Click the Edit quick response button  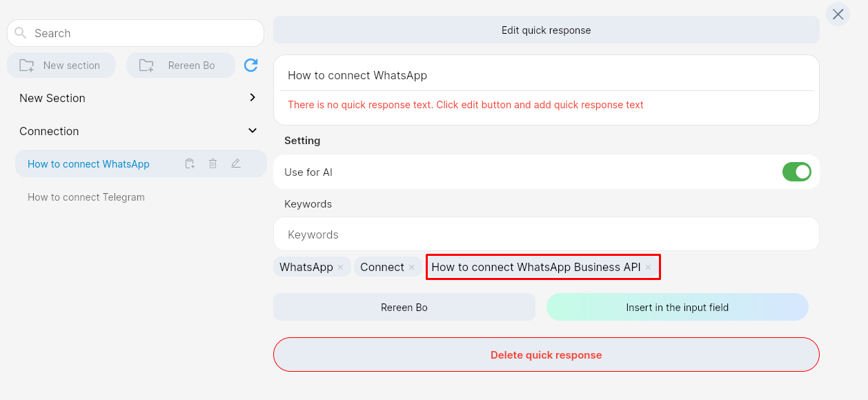click(x=546, y=30)
